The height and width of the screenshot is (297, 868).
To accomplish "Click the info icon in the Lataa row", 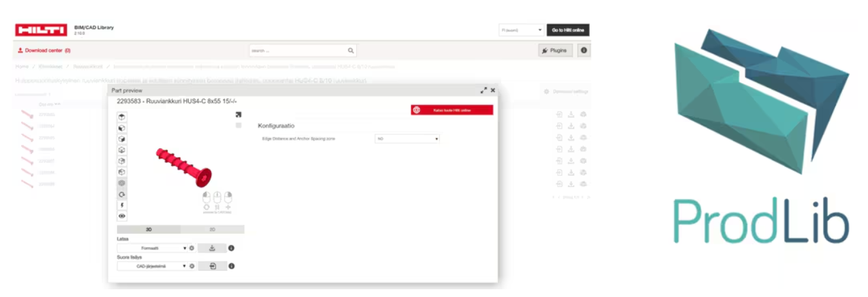I will [x=231, y=248].
